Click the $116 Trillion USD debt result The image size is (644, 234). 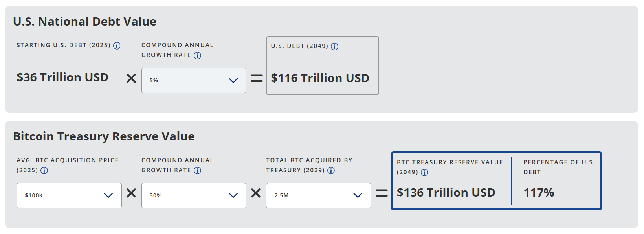[320, 78]
